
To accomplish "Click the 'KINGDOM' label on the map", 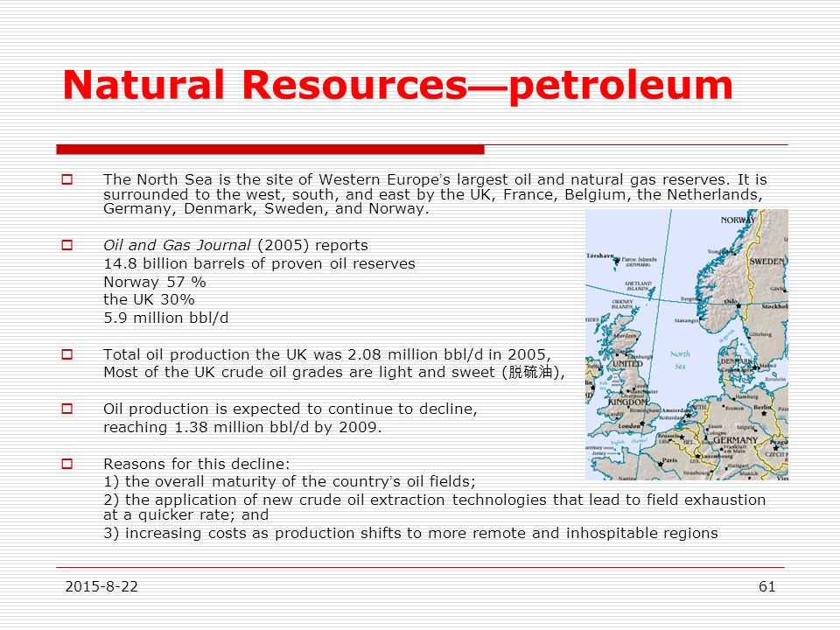I will coord(628,402).
